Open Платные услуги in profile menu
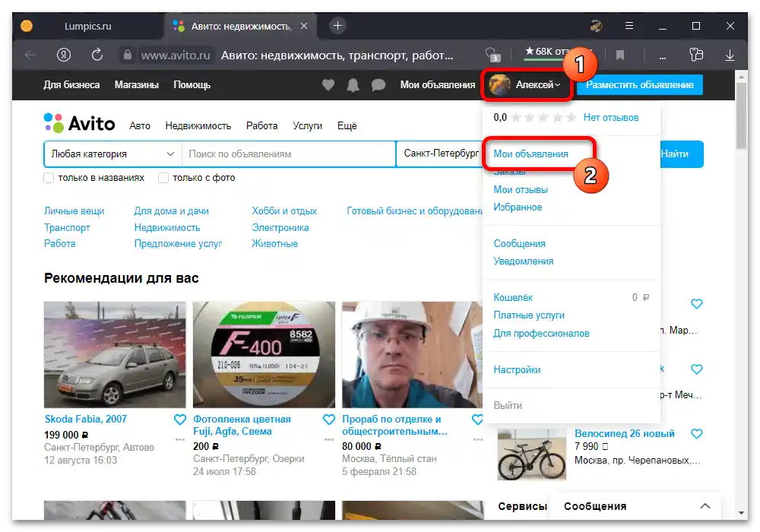This screenshot has height=532, width=760. click(x=529, y=315)
